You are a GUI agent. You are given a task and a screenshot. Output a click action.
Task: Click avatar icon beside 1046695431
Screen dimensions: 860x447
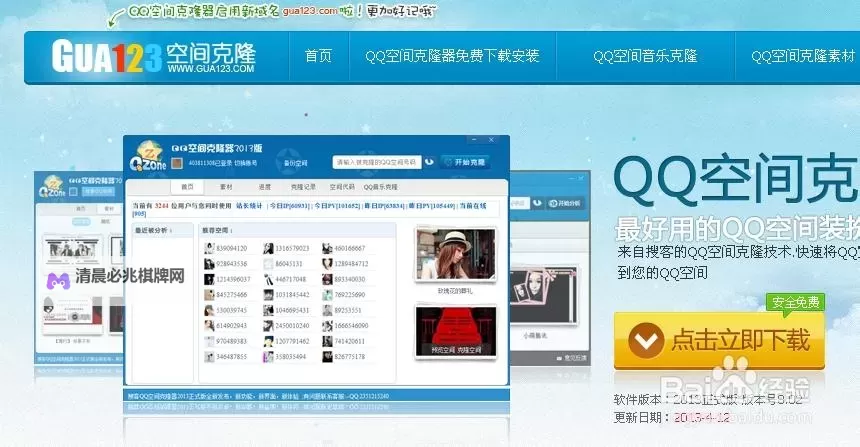coord(268,310)
